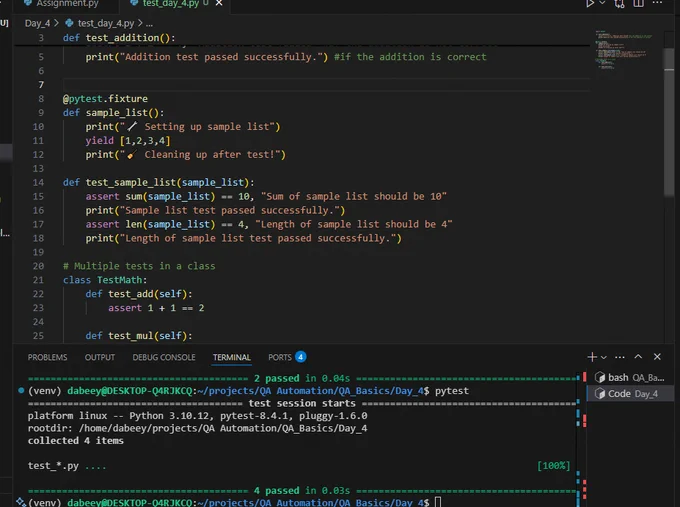Open the OUTPUT panel tab
680x507 pixels.
coord(100,357)
